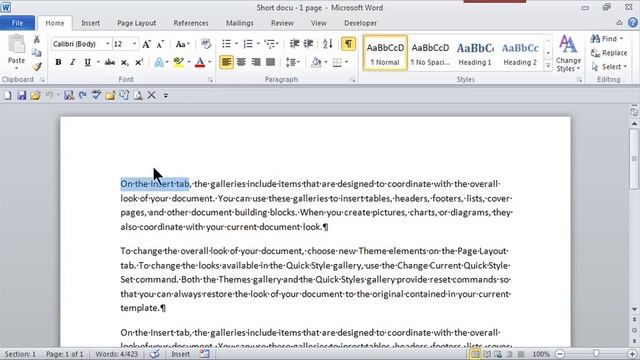
Task: Click the Sort A-Z icon
Action: [x=327, y=44]
